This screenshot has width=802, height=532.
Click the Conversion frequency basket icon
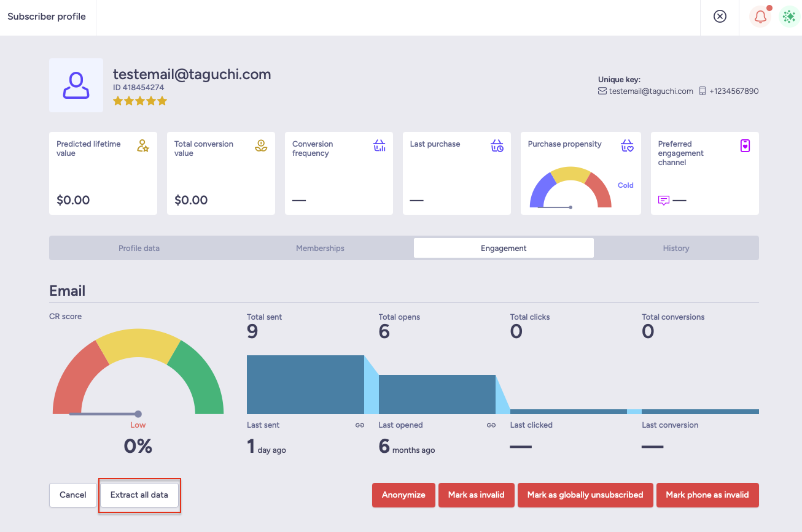pyautogui.click(x=380, y=146)
